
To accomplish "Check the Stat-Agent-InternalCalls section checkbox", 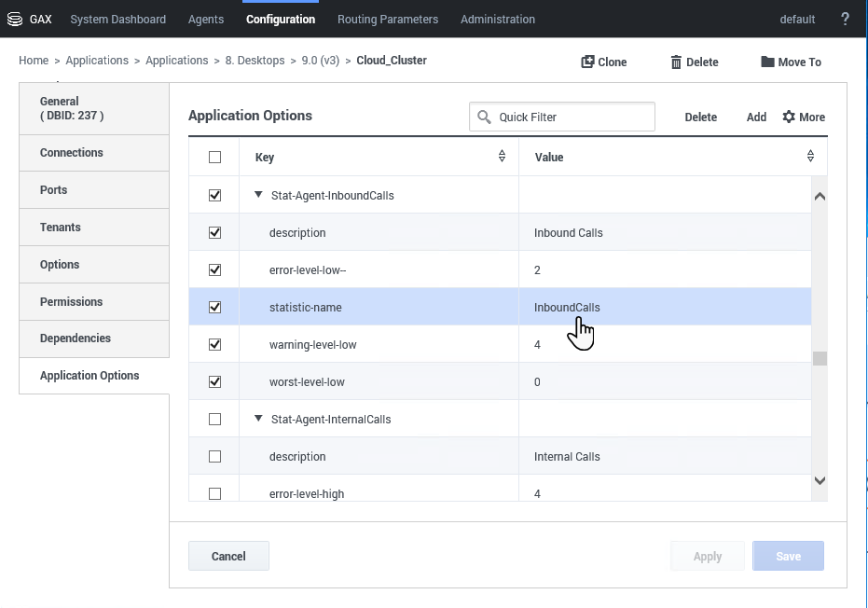I will coord(215,420).
